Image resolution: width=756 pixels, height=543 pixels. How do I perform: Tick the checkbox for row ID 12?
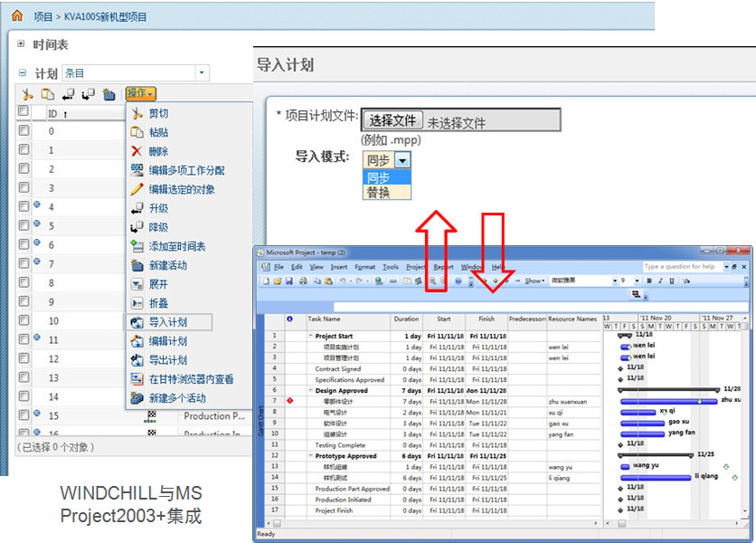tap(24, 358)
